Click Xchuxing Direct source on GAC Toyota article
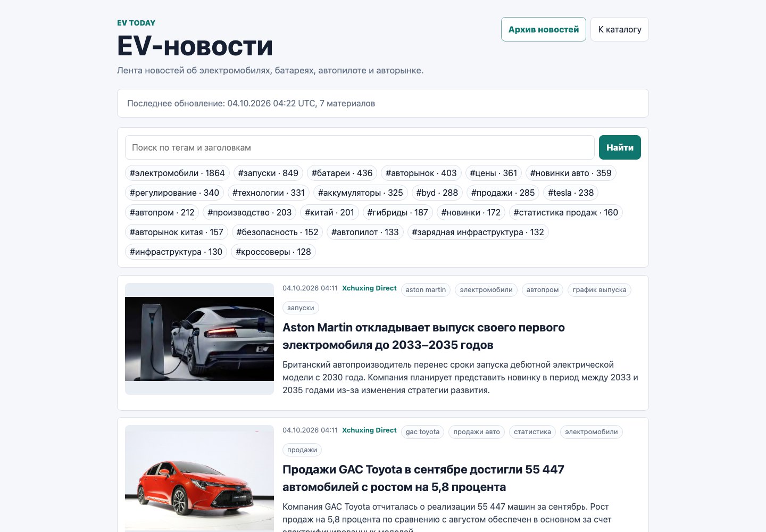 (369, 430)
